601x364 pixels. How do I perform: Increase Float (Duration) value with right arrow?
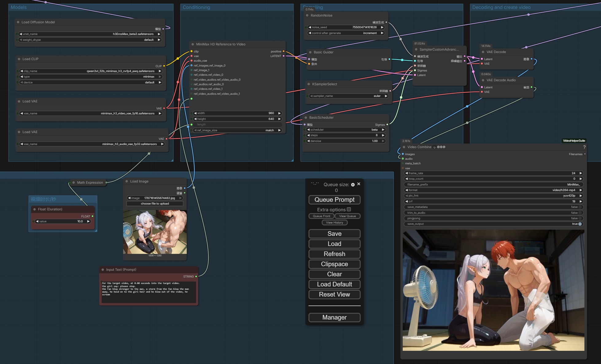tap(88, 221)
